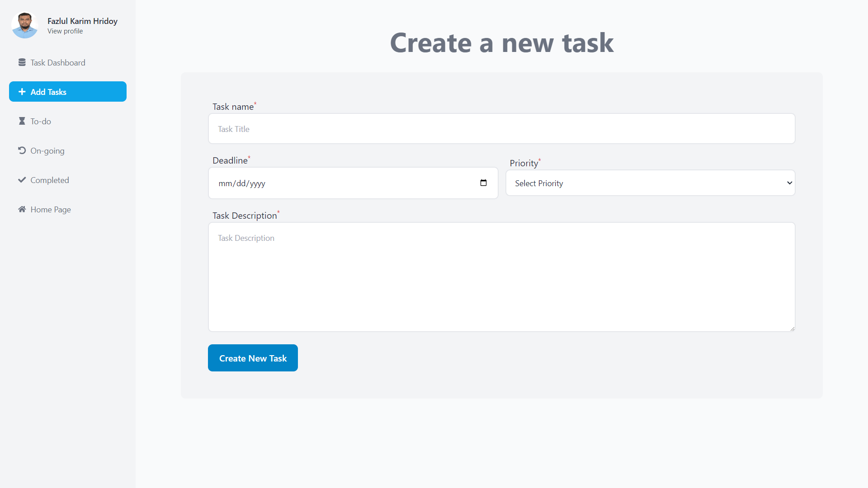Click the house icon beside Home Page
The height and width of the screenshot is (488, 868).
point(21,209)
